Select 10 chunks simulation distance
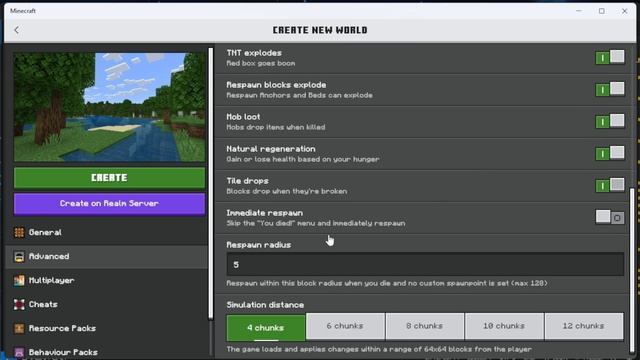Image resolution: width=640 pixels, height=360 pixels. click(504, 326)
